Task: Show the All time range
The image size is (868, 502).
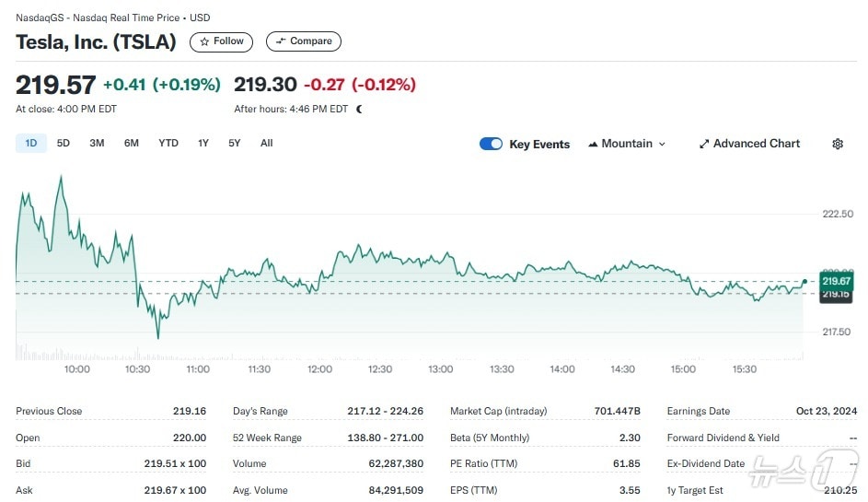Action: click(x=267, y=143)
